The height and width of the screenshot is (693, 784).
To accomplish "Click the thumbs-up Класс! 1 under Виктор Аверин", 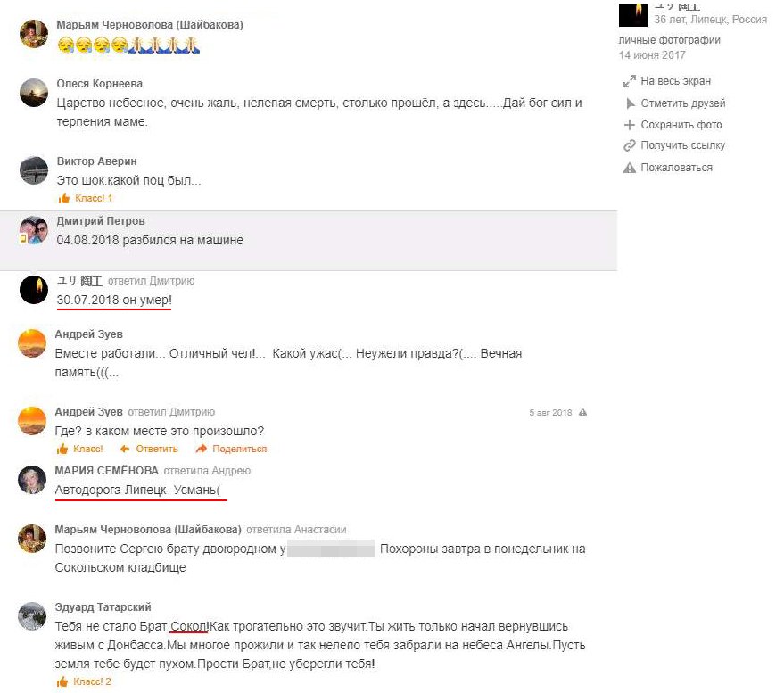I will pos(86,199).
